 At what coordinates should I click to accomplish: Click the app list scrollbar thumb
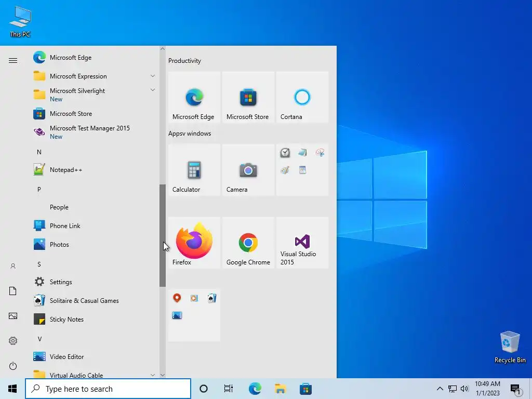pyautogui.click(x=163, y=235)
